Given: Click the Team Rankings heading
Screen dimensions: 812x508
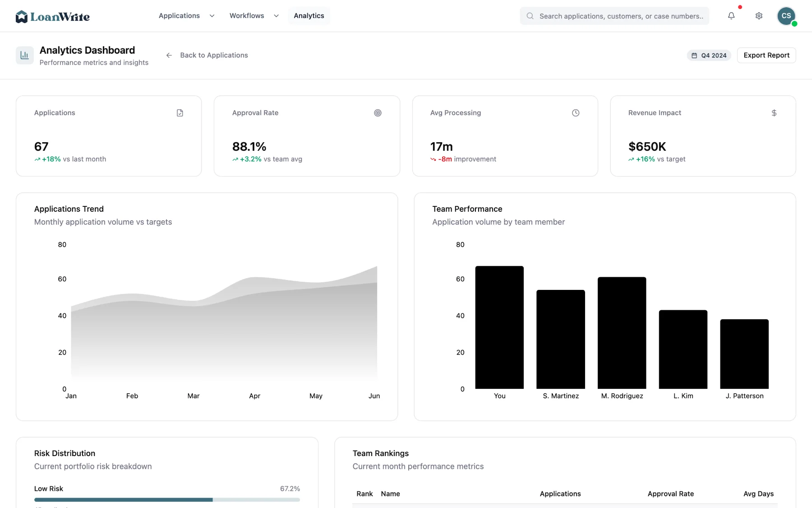Looking at the screenshot, I should point(381,453).
